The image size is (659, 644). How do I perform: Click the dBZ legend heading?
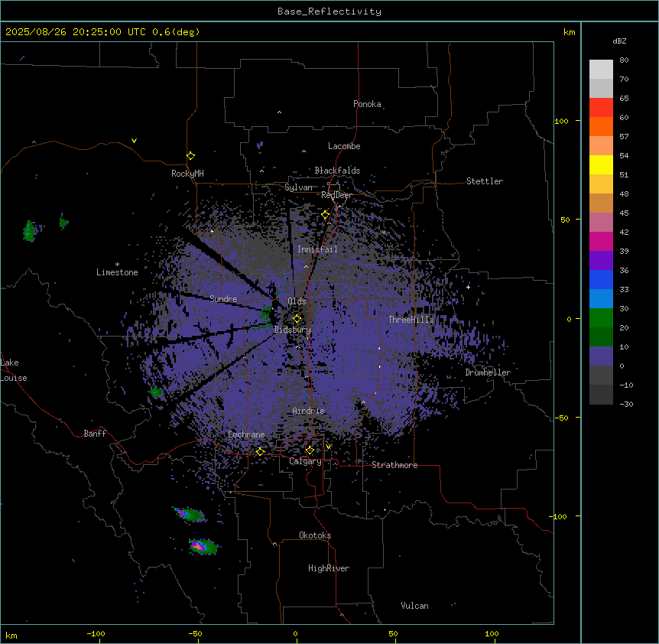(619, 41)
